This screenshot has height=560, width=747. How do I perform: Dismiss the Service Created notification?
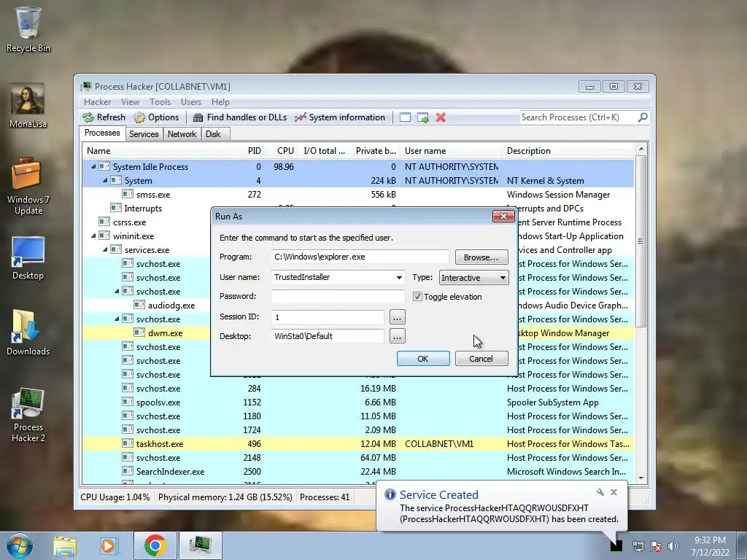(614, 492)
